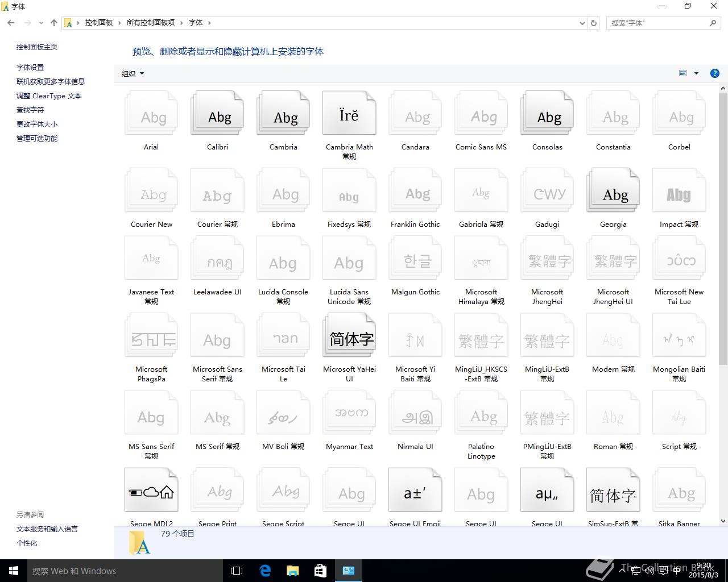Open the Windows Start button
The image size is (728, 582).
(14, 571)
